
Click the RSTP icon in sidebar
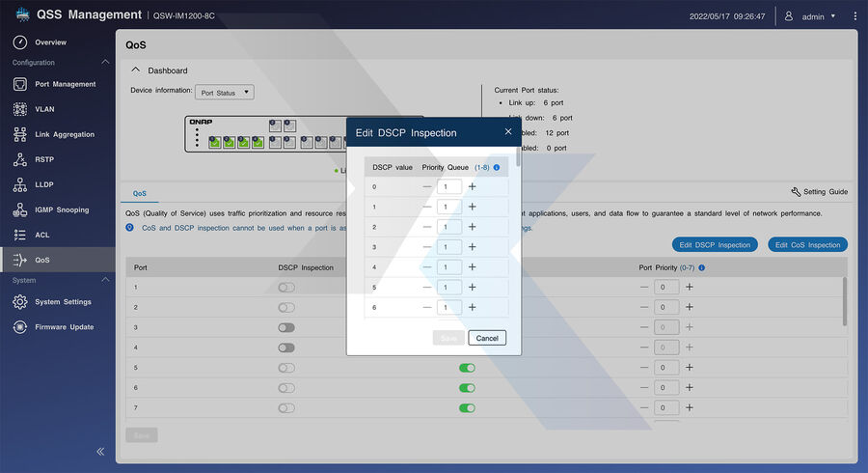20,159
